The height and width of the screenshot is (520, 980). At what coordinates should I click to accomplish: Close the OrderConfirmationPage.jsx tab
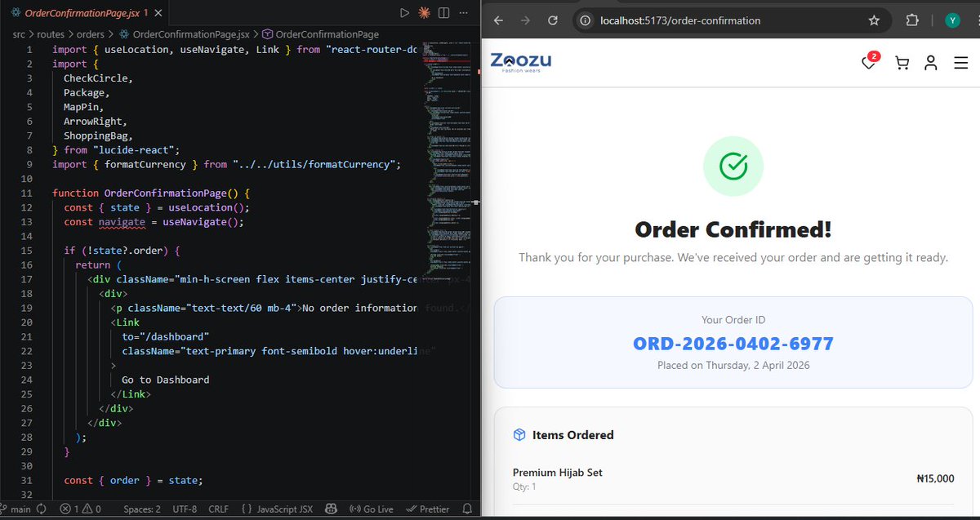coord(159,13)
